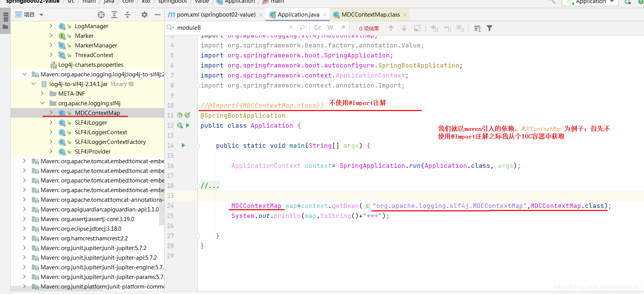This screenshot has width=644, height=294.
Task: Click the locate/select opened file icon
Action: (x=101, y=15)
